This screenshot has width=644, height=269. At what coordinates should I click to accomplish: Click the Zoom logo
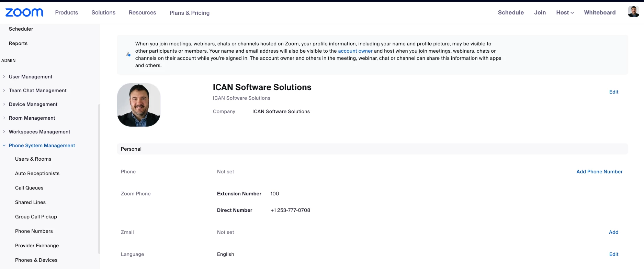tap(24, 13)
